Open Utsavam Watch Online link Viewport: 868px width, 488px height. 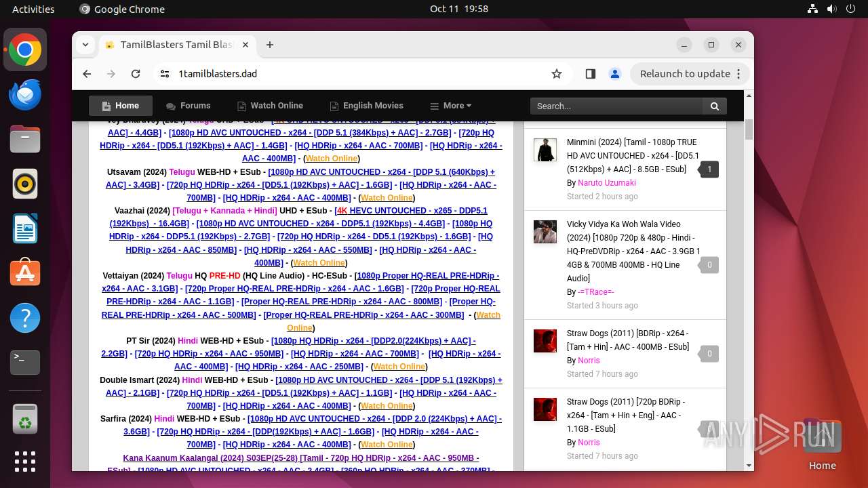(x=387, y=197)
